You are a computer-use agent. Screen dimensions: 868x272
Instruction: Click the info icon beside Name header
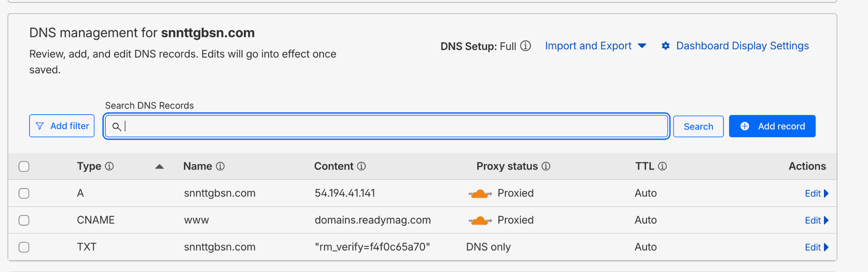coord(220,166)
